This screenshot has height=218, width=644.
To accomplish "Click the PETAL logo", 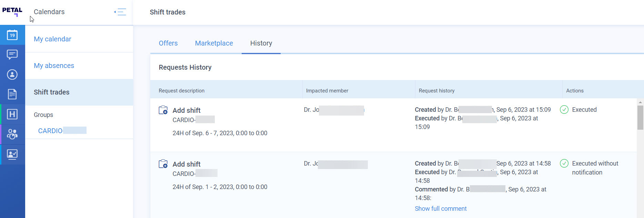I will coord(12,12).
